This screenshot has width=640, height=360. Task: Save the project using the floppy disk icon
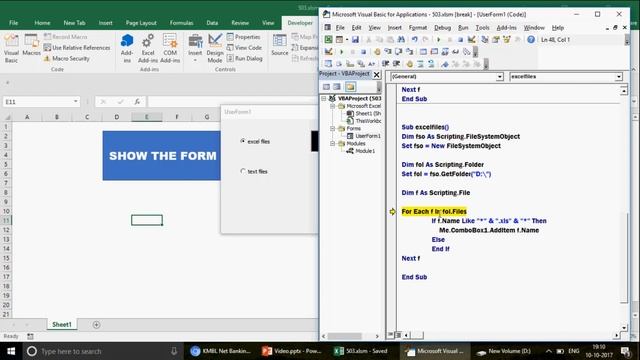pos(355,40)
